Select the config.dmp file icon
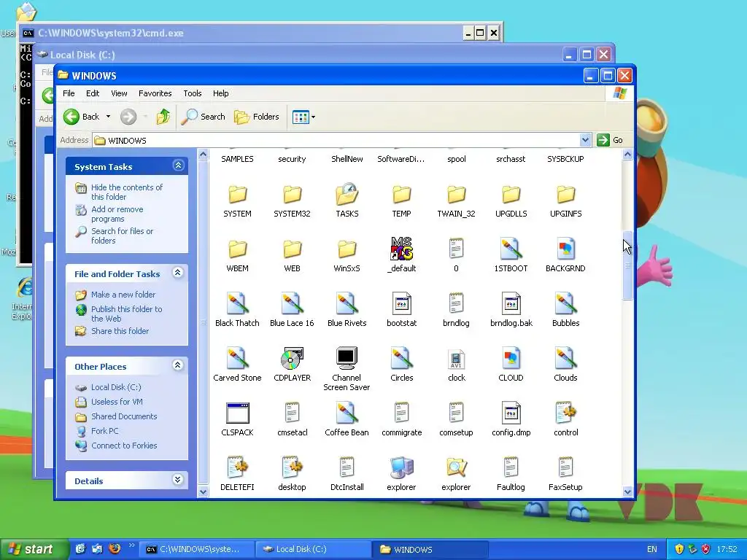This screenshot has width=747, height=560. coord(511,413)
